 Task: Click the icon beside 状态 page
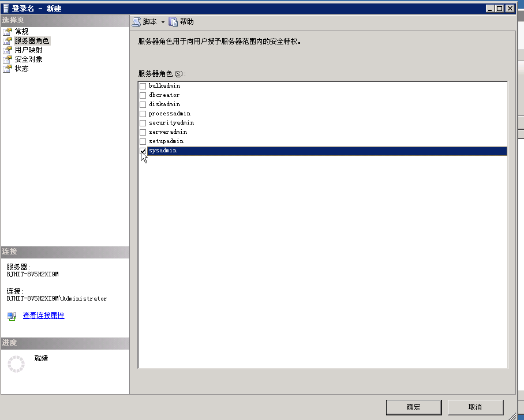(x=8, y=69)
